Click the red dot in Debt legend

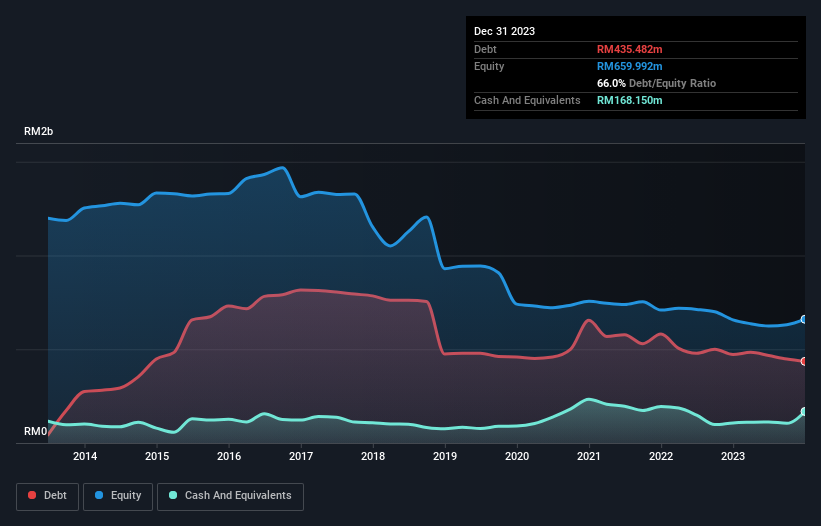(34, 496)
